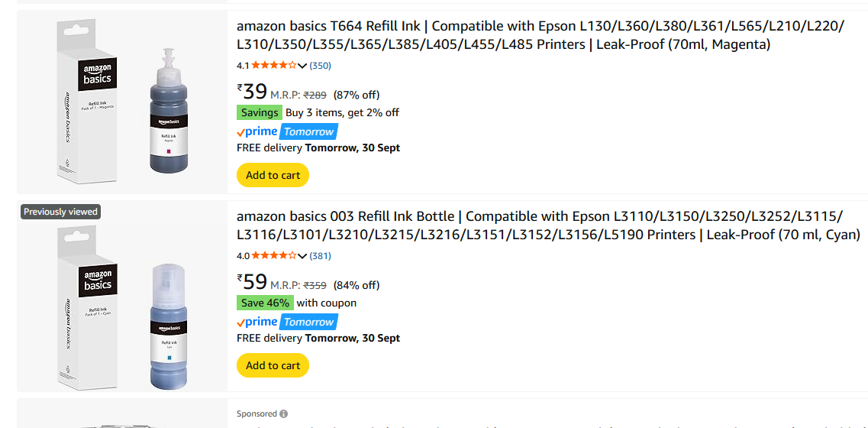This screenshot has width=868, height=428.
Task: Click Prime logo icon on cyan ink listing
Action: 257,322
